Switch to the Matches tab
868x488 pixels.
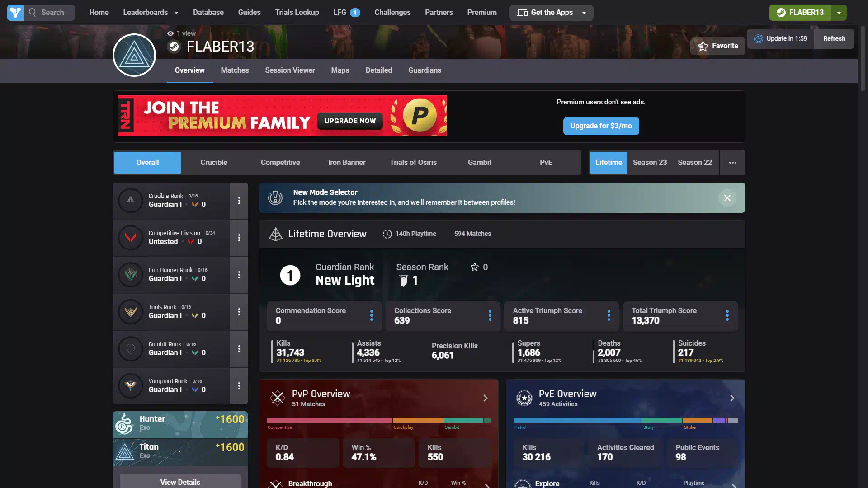235,70
